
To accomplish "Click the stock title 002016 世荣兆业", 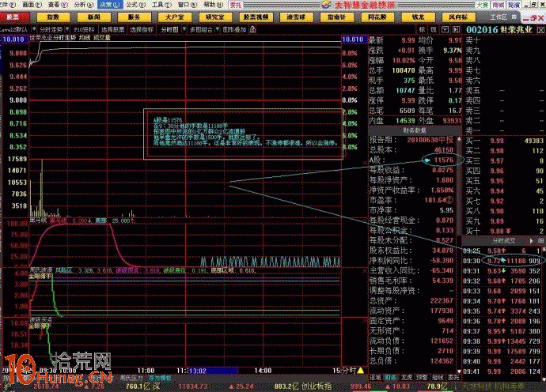I will [x=499, y=30].
